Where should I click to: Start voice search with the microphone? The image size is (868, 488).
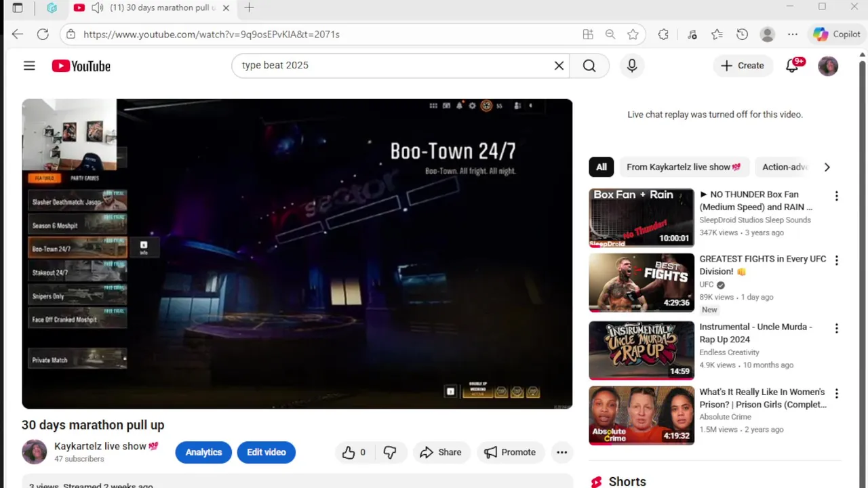(632, 66)
